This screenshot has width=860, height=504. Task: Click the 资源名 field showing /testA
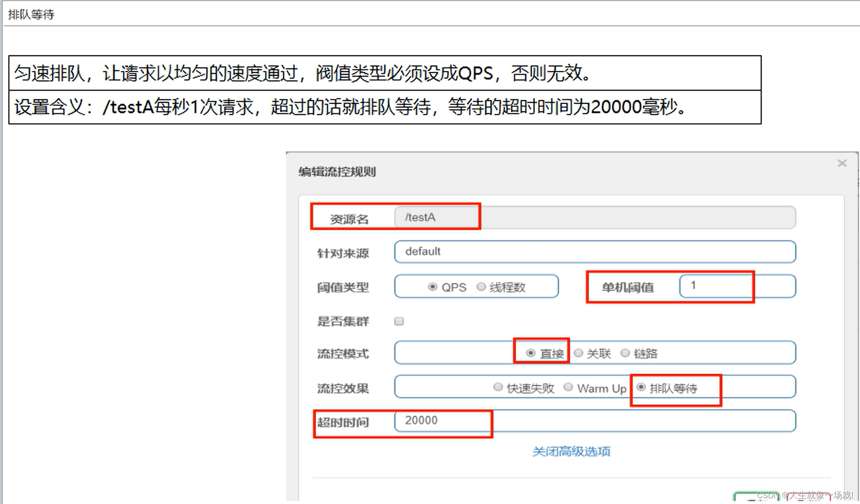[594, 218]
